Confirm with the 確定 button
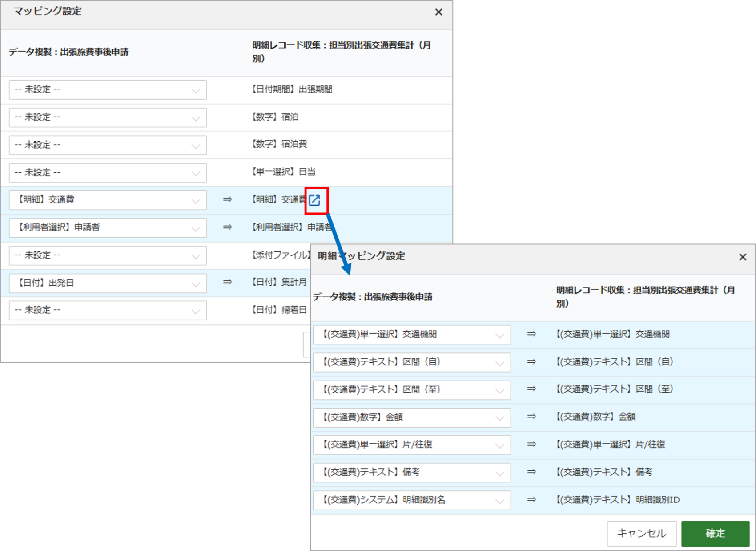Image resolution: width=756 pixels, height=551 pixels. point(715,533)
